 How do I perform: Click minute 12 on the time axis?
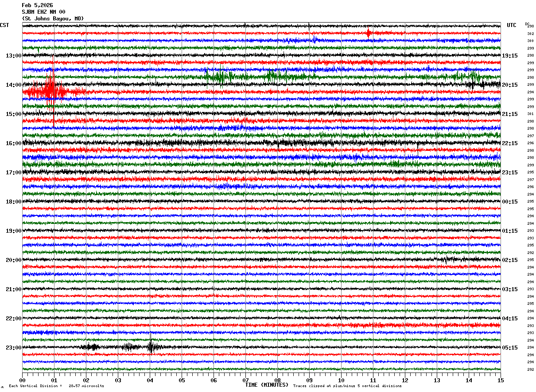point(405,380)
